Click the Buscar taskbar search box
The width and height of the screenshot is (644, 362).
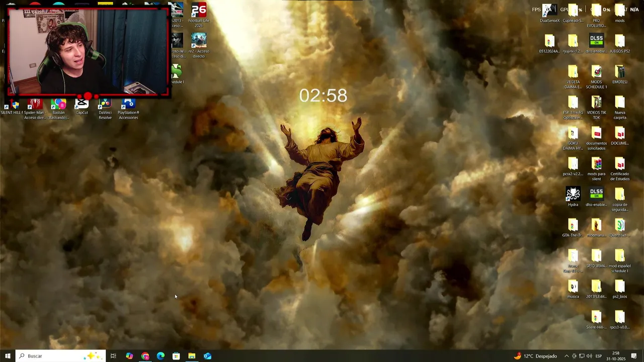[x=60, y=356]
